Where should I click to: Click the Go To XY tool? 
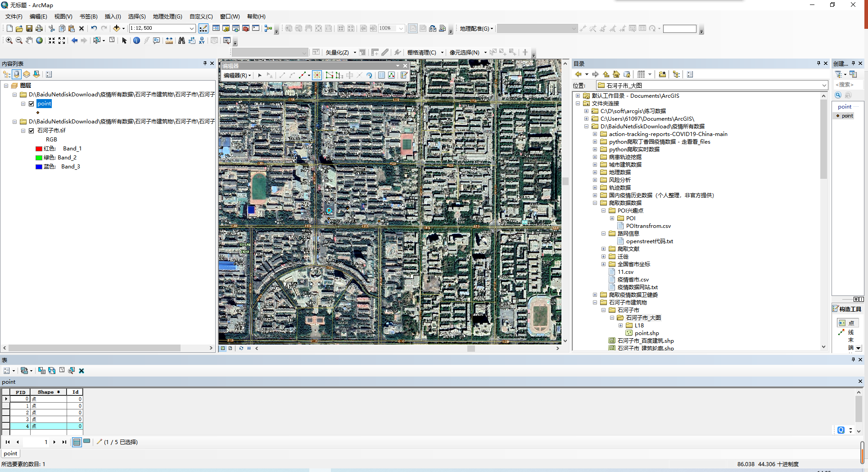coord(202,41)
